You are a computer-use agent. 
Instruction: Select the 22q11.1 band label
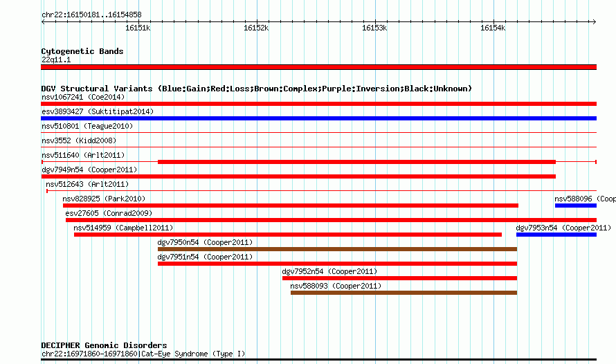point(56,60)
